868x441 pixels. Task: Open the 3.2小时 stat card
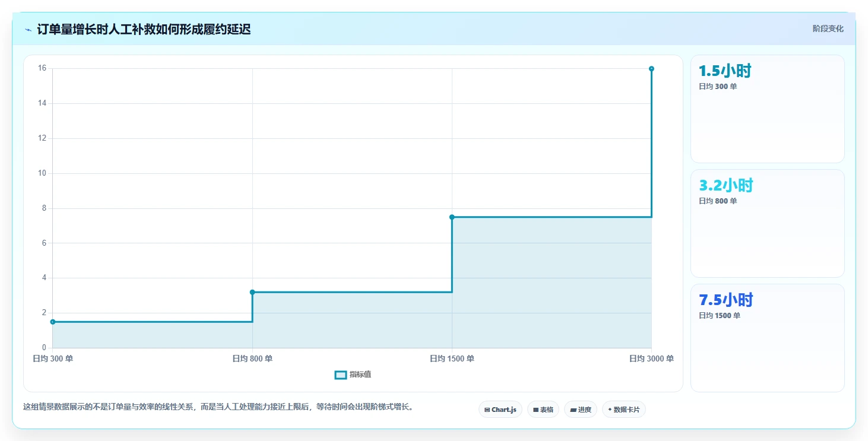pyautogui.click(x=767, y=223)
